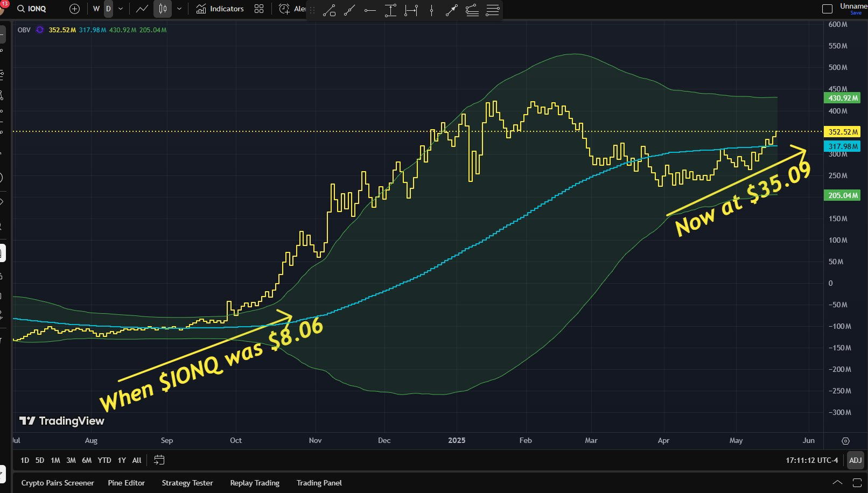Select the vertical line drawing tool

tap(431, 10)
